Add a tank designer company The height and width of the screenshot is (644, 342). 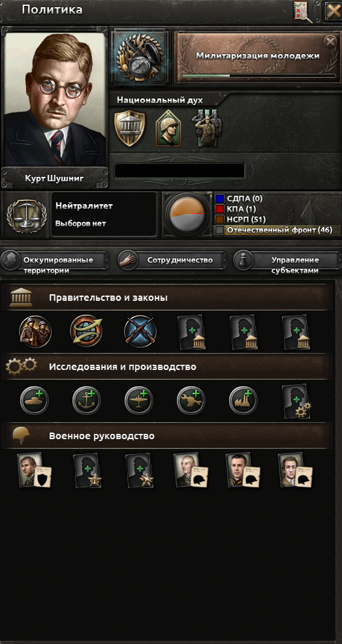coord(35,400)
